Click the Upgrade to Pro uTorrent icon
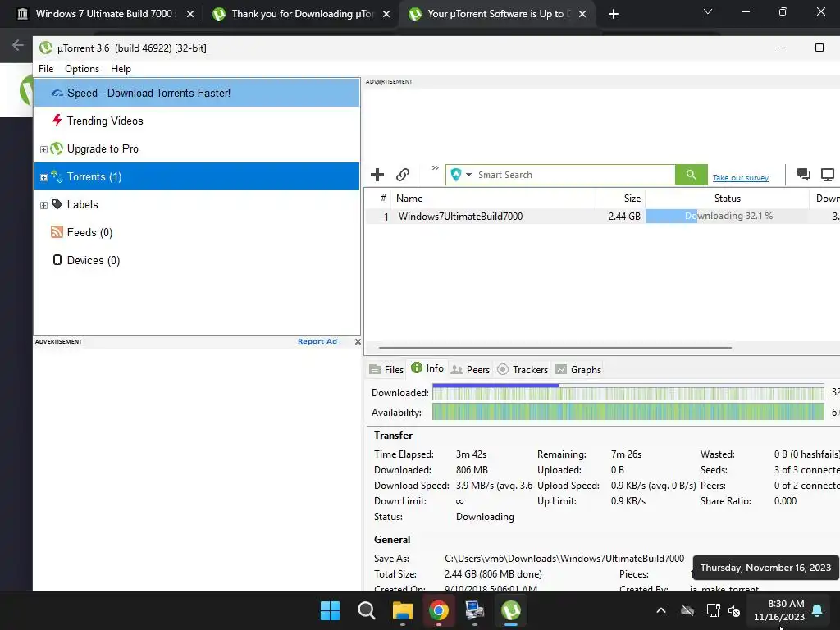This screenshot has height=630, width=840. coord(57,148)
